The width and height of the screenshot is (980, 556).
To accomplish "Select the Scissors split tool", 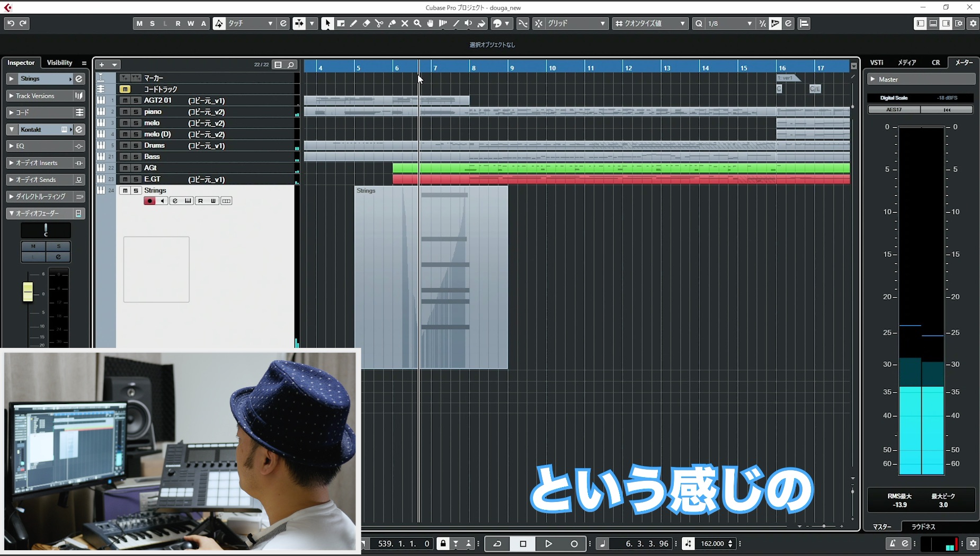I will pyautogui.click(x=379, y=23).
